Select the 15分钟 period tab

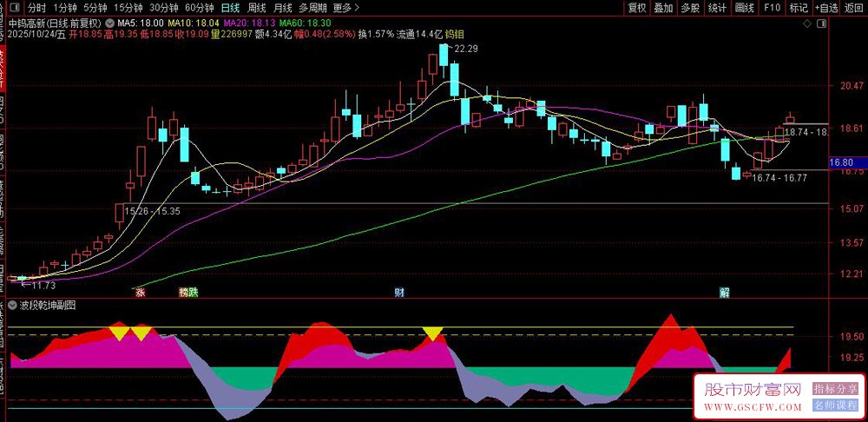(128, 7)
